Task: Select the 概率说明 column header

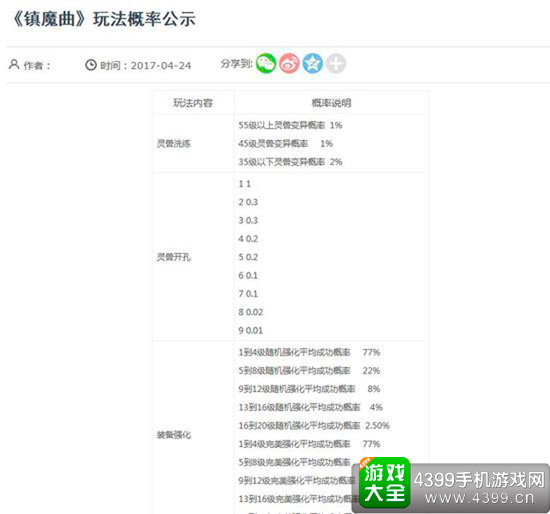Action: pyautogui.click(x=331, y=103)
